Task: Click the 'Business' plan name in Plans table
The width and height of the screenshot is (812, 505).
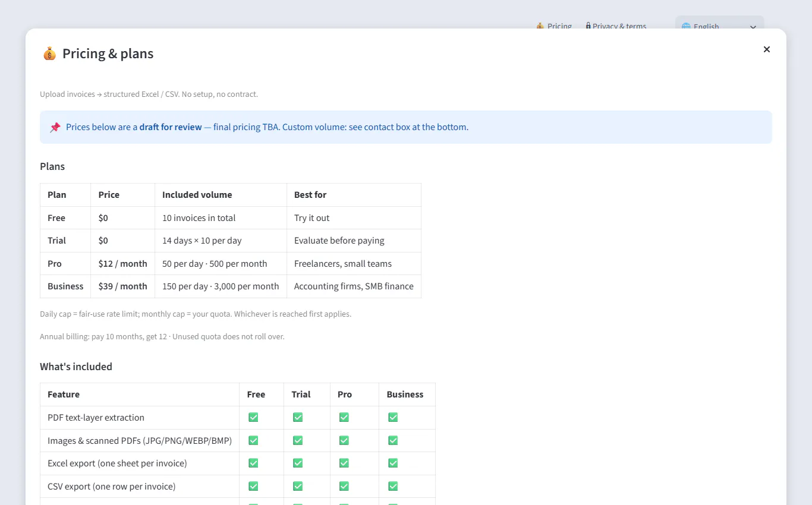Action: click(65, 286)
